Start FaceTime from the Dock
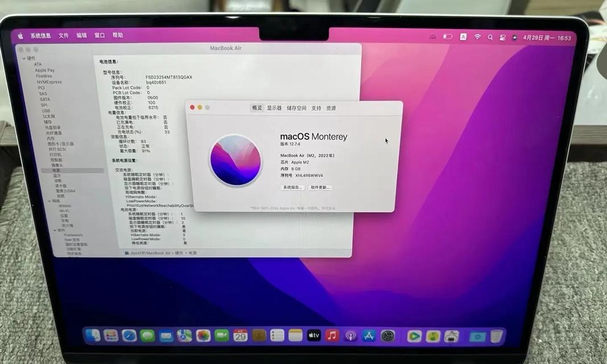 [221, 336]
